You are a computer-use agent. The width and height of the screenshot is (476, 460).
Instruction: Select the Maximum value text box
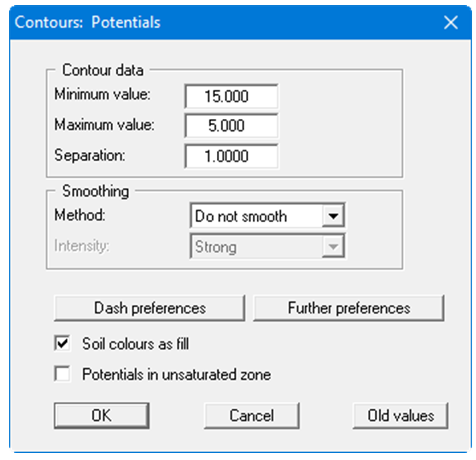click(x=231, y=126)
